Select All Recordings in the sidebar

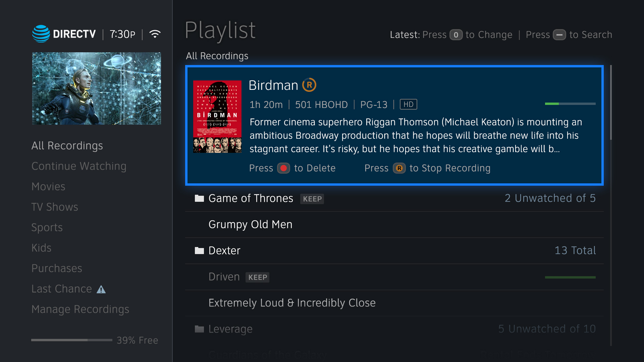(67, 146)
